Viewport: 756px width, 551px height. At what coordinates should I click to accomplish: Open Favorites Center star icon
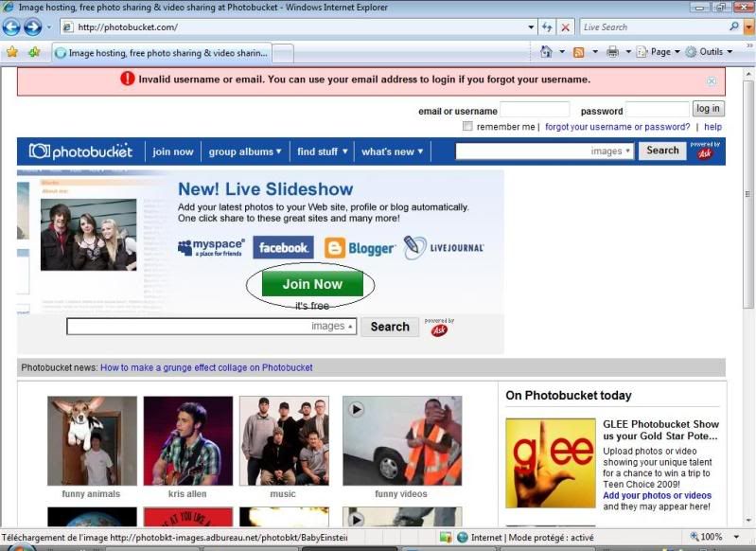click(12, 52)
